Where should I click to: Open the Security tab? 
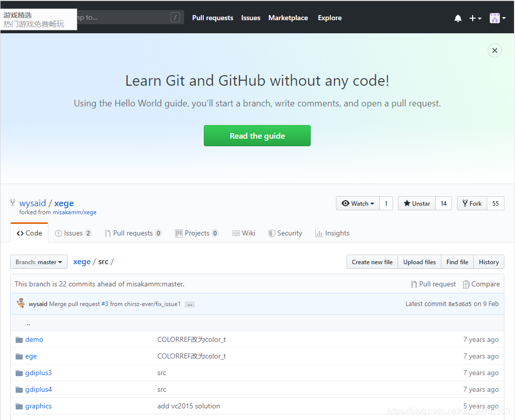coord(285,233)
